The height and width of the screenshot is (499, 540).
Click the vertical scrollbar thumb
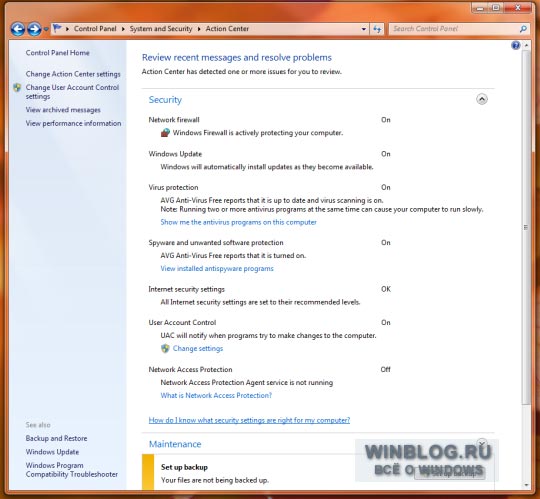526,227
